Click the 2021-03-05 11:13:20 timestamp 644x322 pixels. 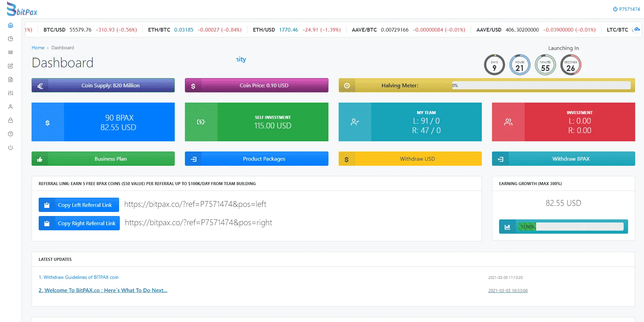pos(506,278)
